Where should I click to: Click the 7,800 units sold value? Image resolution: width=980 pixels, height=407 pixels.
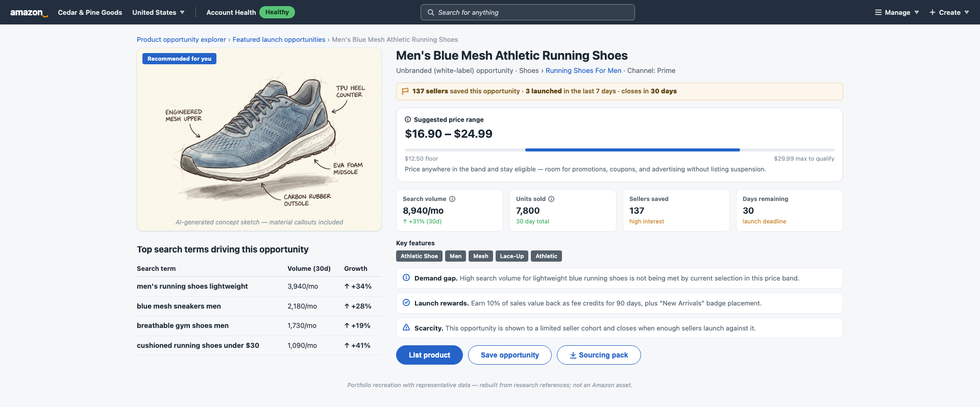coord(528,211)
